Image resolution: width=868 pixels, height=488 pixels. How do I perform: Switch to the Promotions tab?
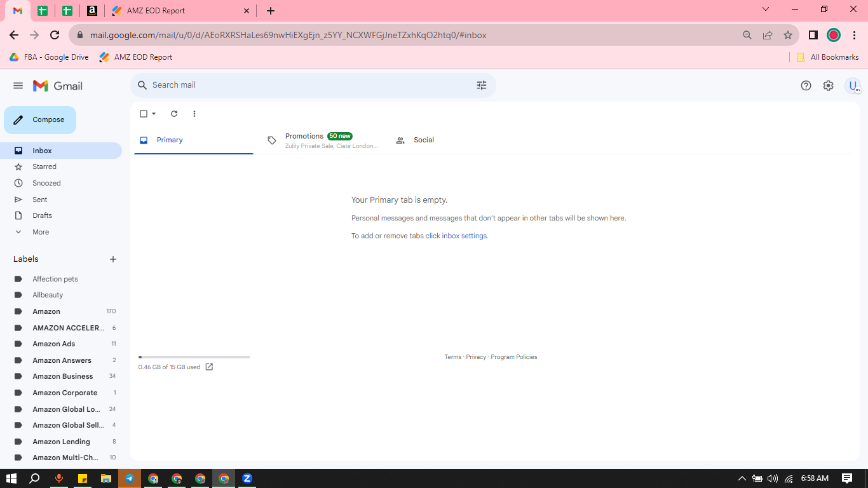tap(322, 140)
